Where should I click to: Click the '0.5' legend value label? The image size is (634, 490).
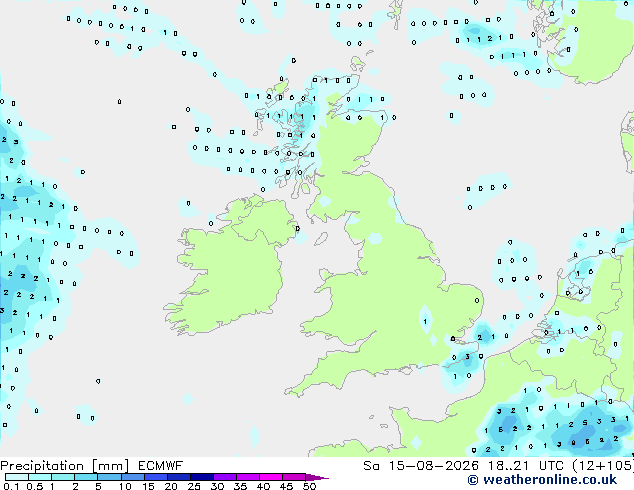coord(34,486)
